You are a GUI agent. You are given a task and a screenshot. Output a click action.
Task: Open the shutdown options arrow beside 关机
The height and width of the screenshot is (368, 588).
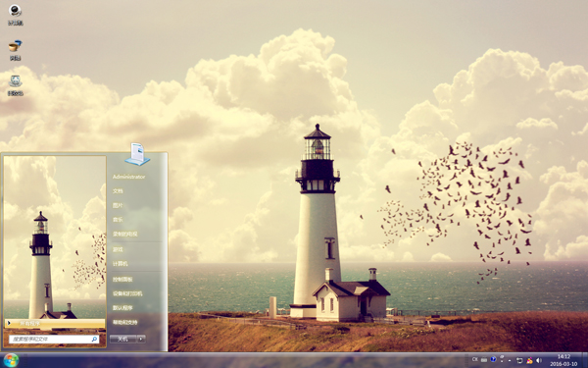141,340
